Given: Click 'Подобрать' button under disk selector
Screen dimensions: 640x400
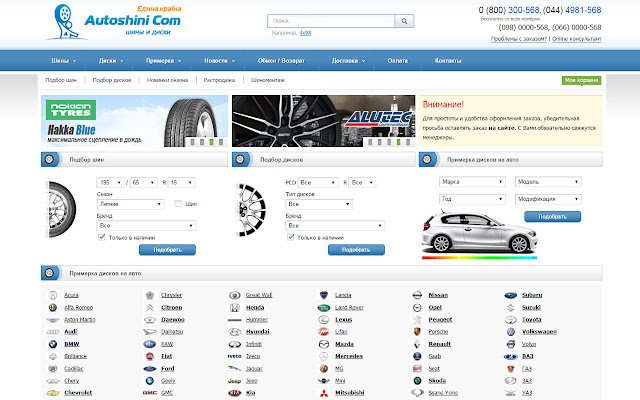Looking at the screenshot, I should [356, 250].
